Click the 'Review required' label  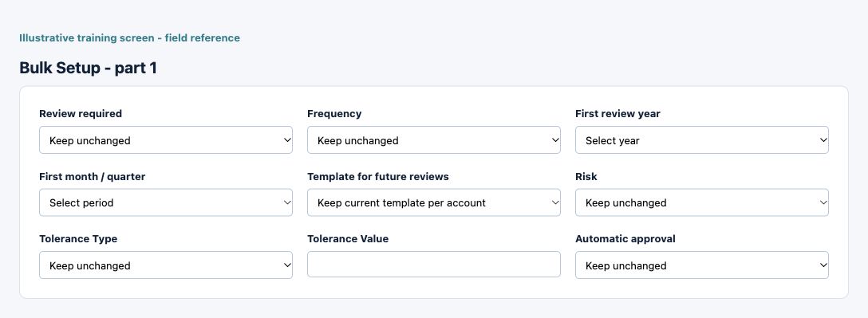click(x=81, y=113)
